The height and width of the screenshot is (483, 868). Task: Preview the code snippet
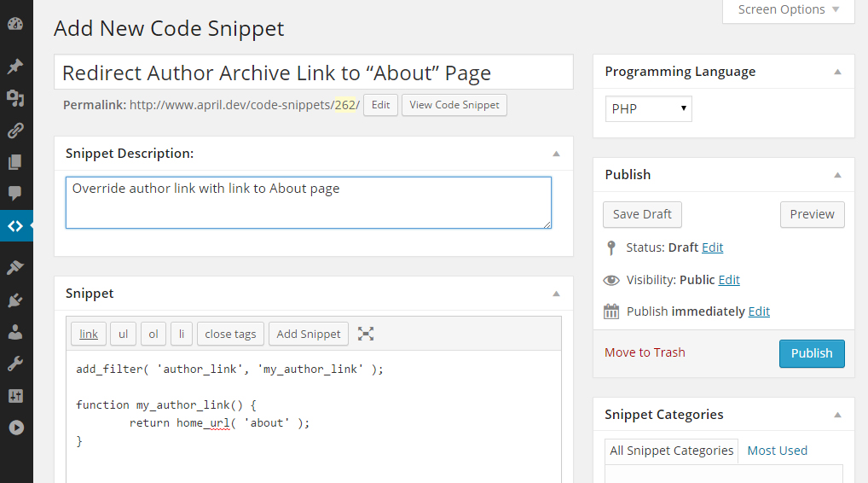coord(812,214)
